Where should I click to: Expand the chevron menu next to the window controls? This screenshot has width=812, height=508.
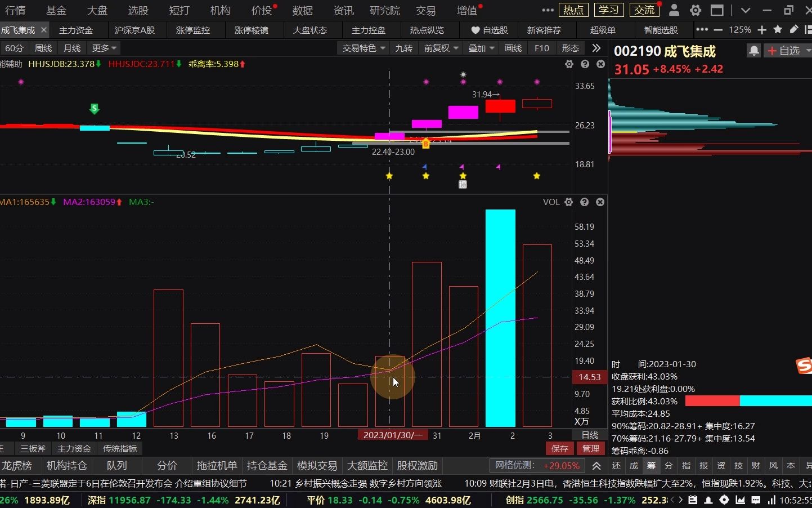point(746,10)
